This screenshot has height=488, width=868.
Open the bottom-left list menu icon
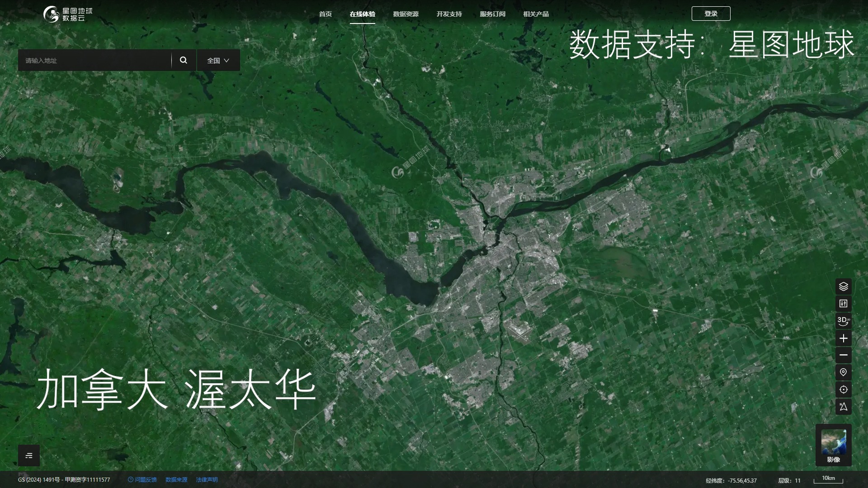pyautogui.click(x=29, y=455)
